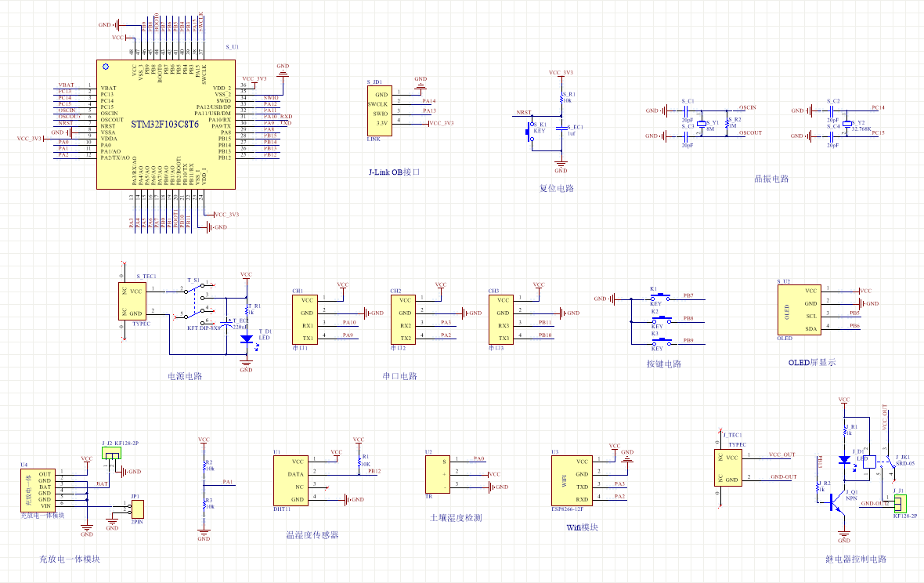Click the J-Link OB接口 title label
The width and height of the screenshot is (924, 583).
[394, 172]
